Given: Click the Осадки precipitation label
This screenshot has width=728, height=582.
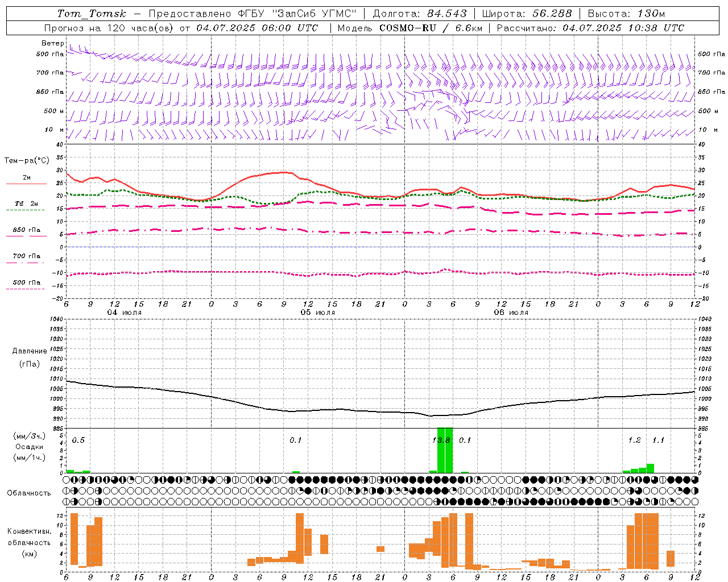Looking at the screenshot, I should (x=30, y=447).
